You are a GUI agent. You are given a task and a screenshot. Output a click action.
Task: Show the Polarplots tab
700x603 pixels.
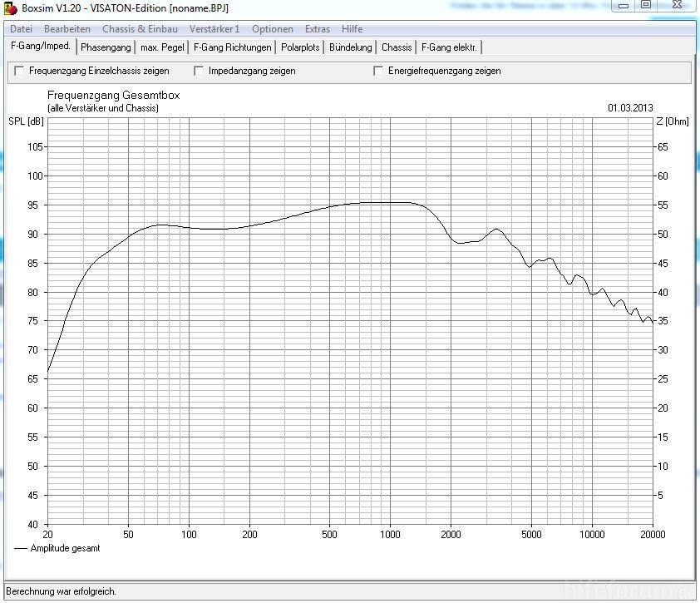300,47
